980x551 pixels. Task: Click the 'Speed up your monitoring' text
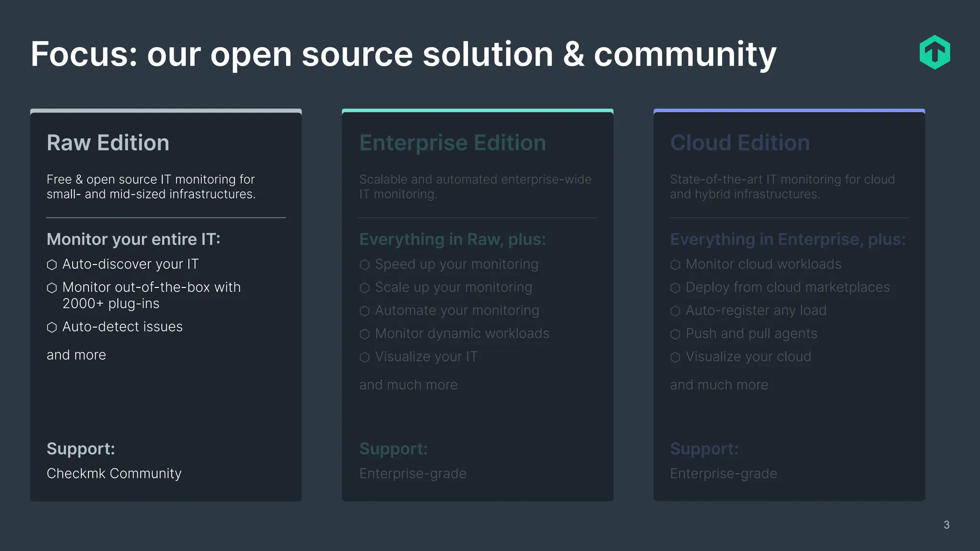coord(457,264)
